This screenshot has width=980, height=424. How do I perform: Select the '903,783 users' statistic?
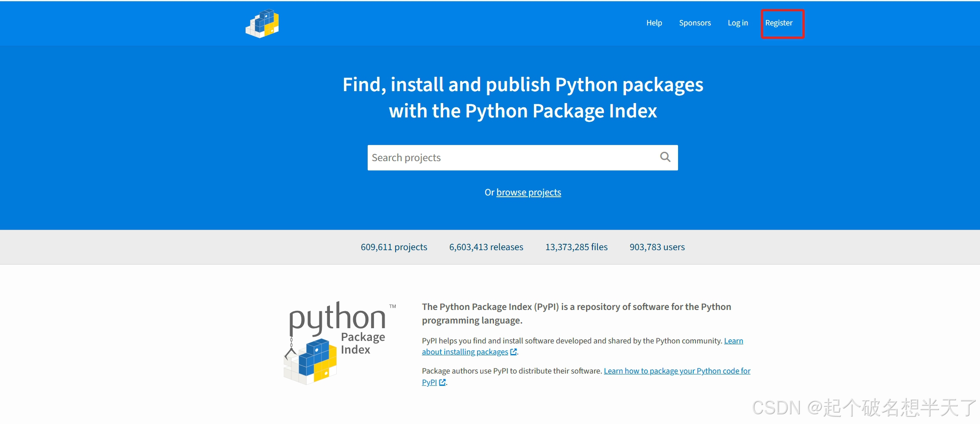(x=657, y=247)
